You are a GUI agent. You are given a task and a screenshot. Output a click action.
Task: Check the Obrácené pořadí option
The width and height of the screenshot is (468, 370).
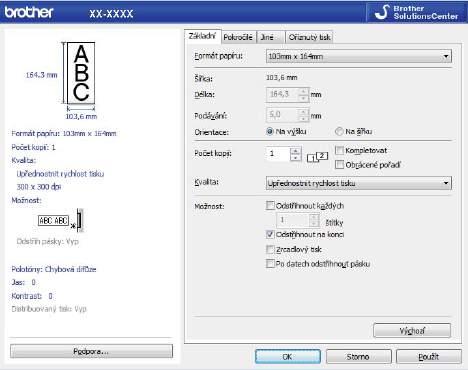[x=339, y=164]
